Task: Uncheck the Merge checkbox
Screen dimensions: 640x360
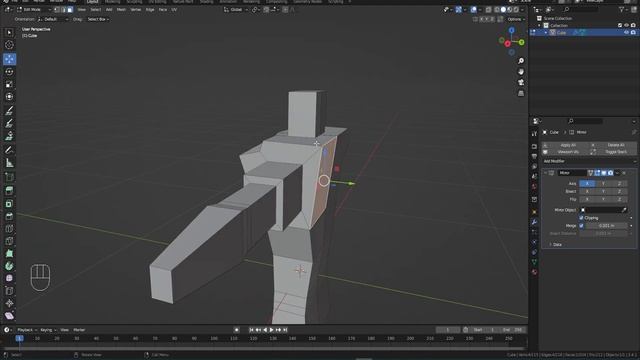Action: point(582,226)
